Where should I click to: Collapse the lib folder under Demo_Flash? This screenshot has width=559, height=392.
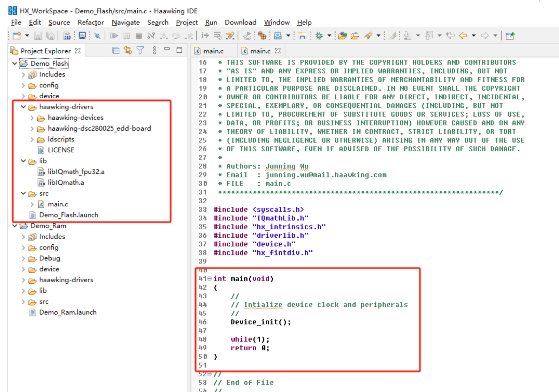tap(23, 161)
